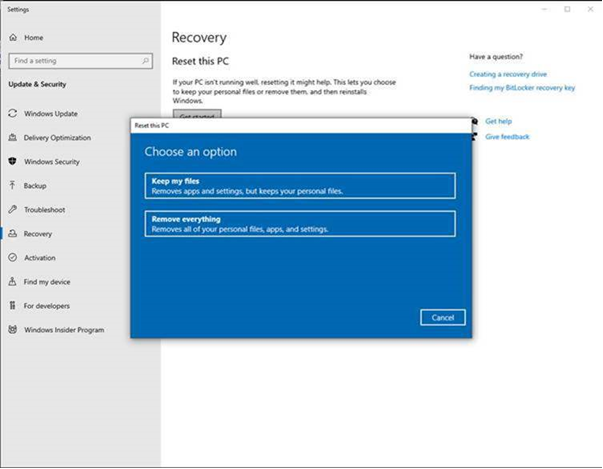The width and height of the screenshot is (603, 469).
Task: Focus the Find a setting search box
Action: tap(80, 61)
